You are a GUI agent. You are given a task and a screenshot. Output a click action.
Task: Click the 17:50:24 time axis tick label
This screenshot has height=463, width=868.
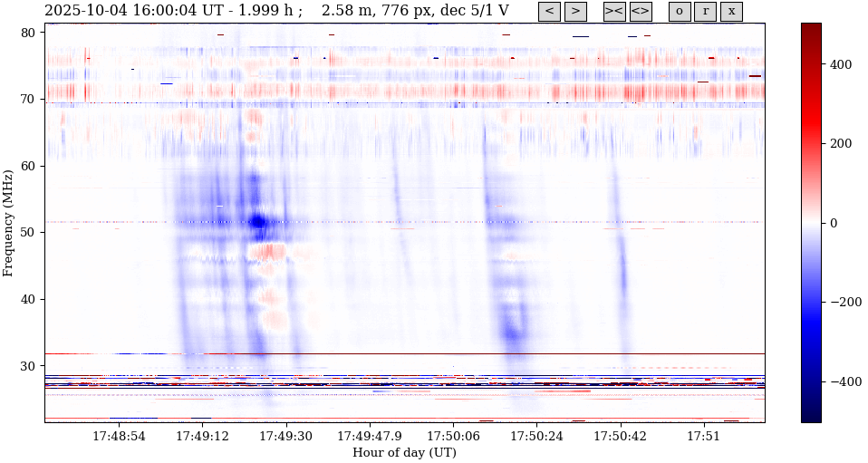[537, 437]
